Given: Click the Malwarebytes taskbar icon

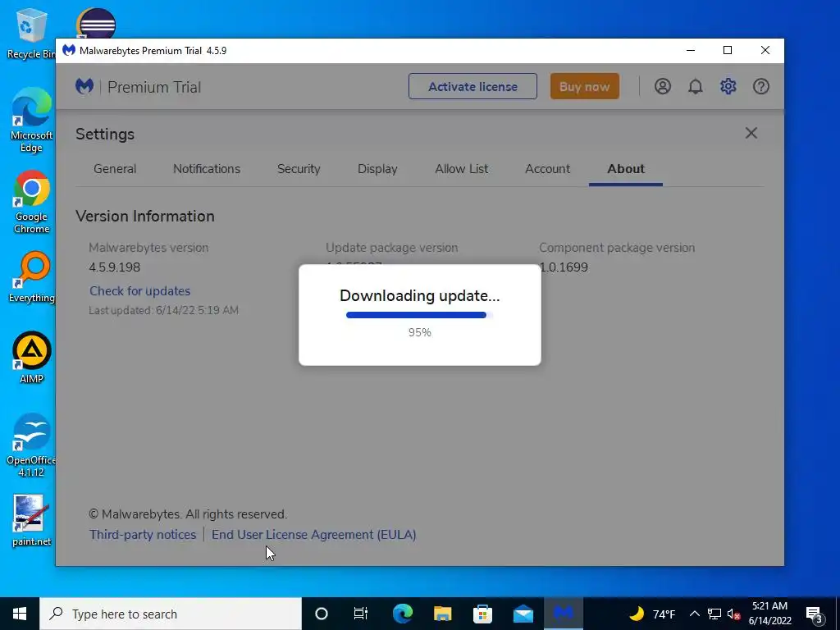Looking at the screenshot, I should pos(563,614).
